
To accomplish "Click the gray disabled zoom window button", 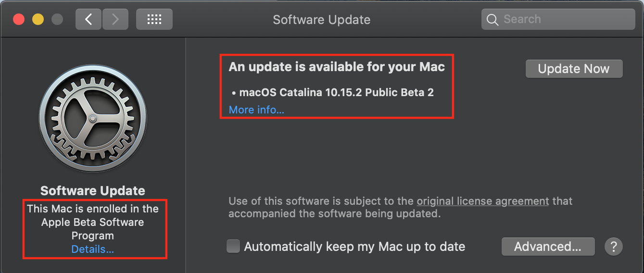I will (x=57, y=19).
